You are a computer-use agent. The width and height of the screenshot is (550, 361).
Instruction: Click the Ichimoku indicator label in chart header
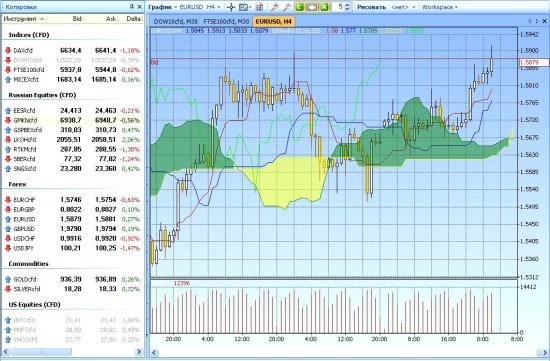[297, 31]
